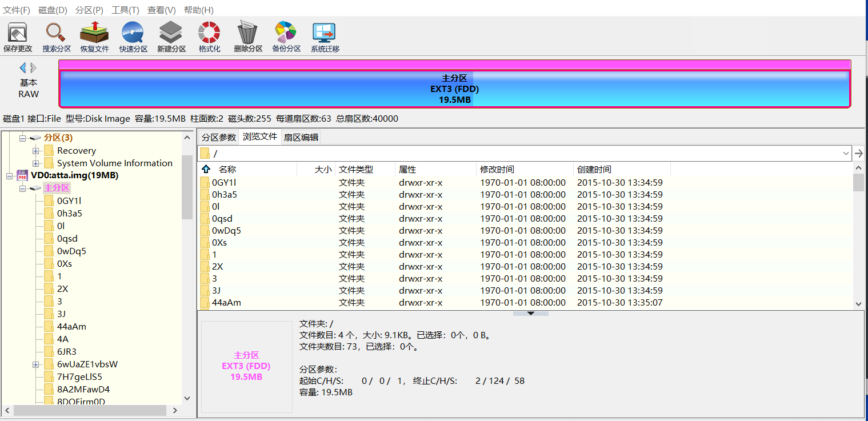This screenshot has height=421, width=868.
Task: Switch to the 分区参数 tab
Action: click(x=219, y=137)
